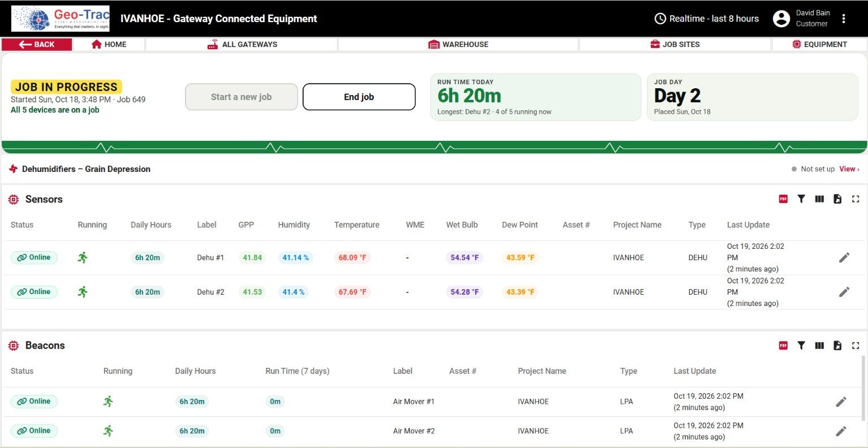Open the All Gateways tab
The height and width of the screenshot is (448, 868).
pyautogui.click(x=242, y=44)
